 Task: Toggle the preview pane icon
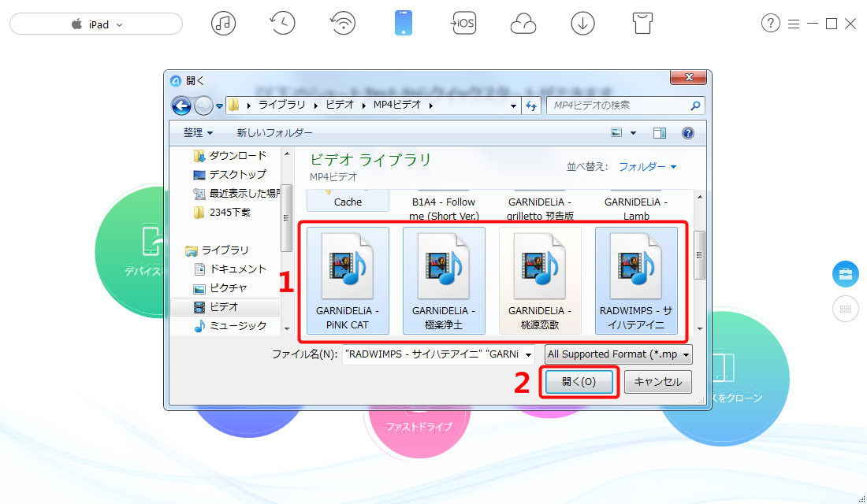click(x=660, y=132)
